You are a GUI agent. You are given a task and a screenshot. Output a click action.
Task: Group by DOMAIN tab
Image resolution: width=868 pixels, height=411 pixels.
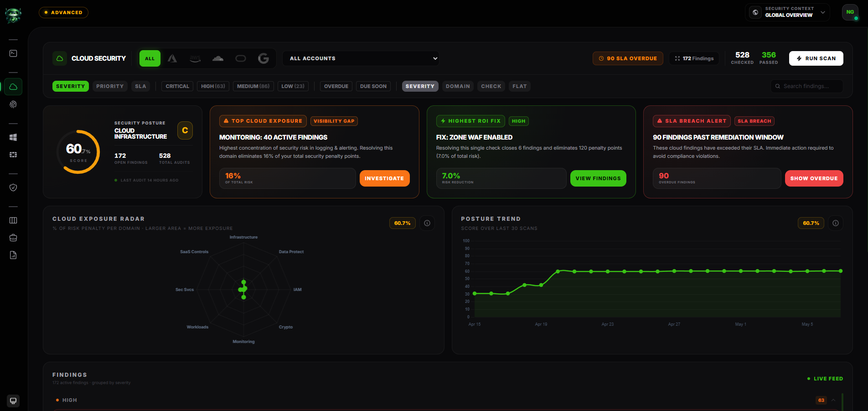pos(458,86)
